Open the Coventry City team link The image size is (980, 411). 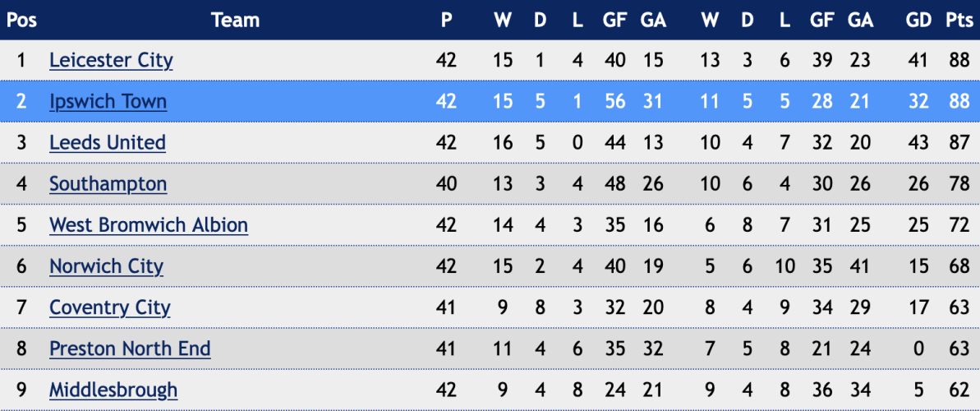[x=110, y=307]
